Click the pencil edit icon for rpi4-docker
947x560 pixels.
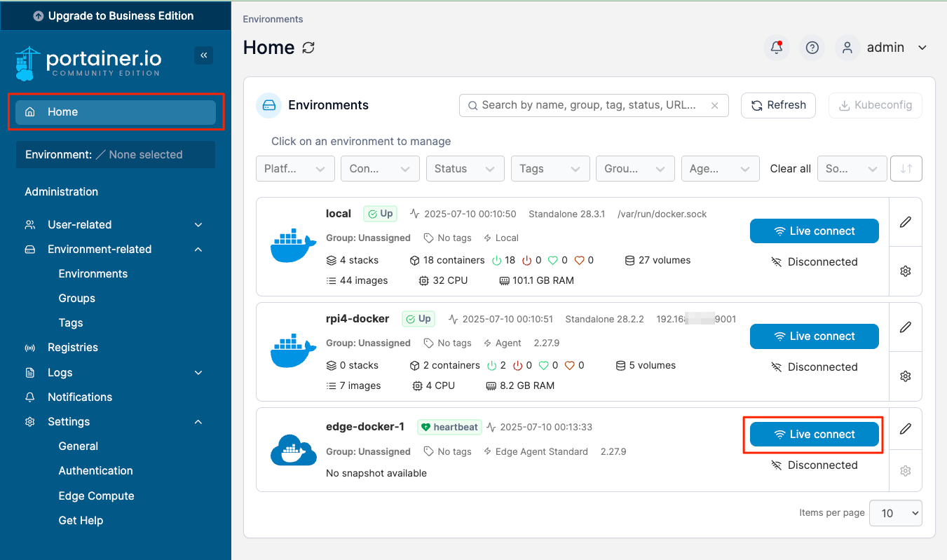point(906,327)
